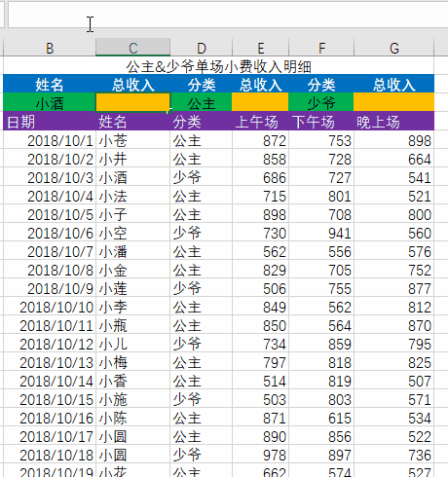The height and width of the screenshot is (477, 448).
Task: Select cell with value 576
Action: click(x=393, y=250)
